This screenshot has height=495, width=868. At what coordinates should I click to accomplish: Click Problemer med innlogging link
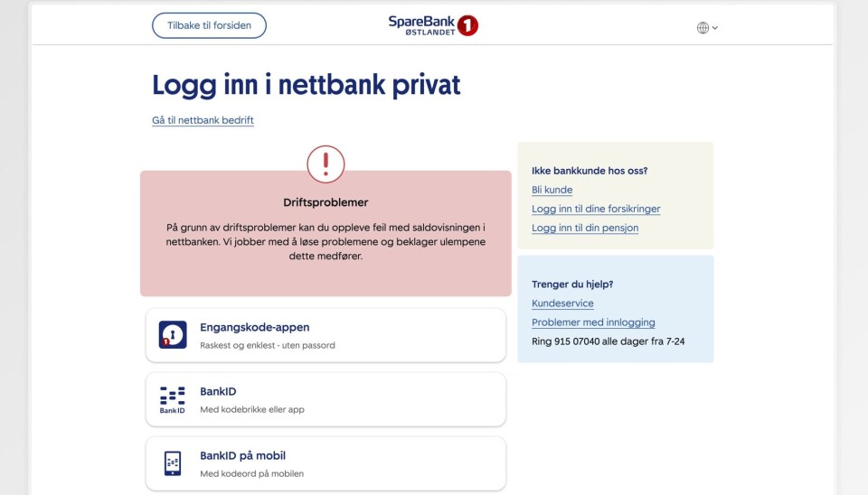pos(593,322)
